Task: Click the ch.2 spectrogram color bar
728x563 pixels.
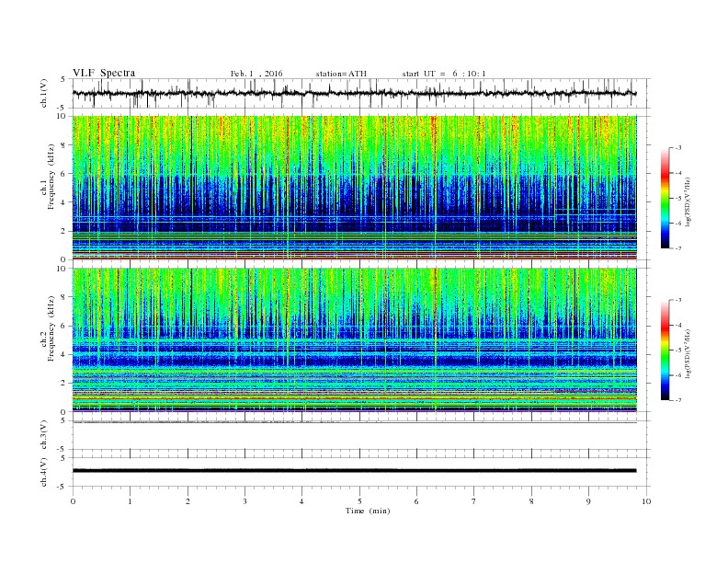Action: (665, 350)
